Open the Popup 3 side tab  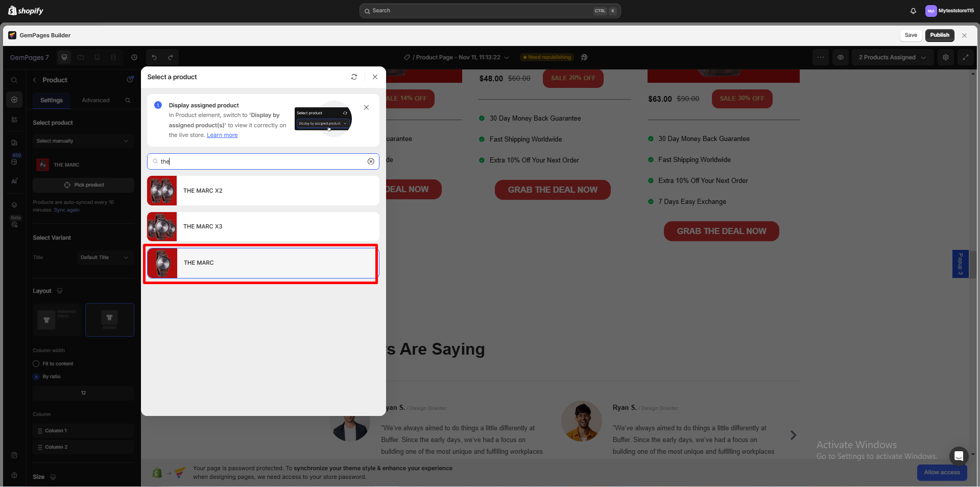point(960,264)
